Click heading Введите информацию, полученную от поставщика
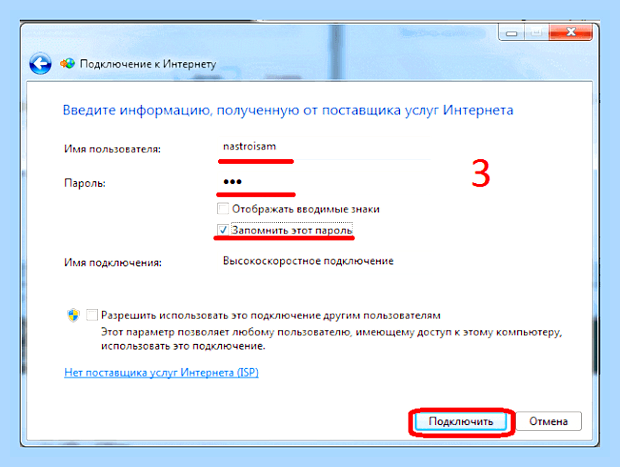The height and width of the screenshot is (467, 620). 288,110
